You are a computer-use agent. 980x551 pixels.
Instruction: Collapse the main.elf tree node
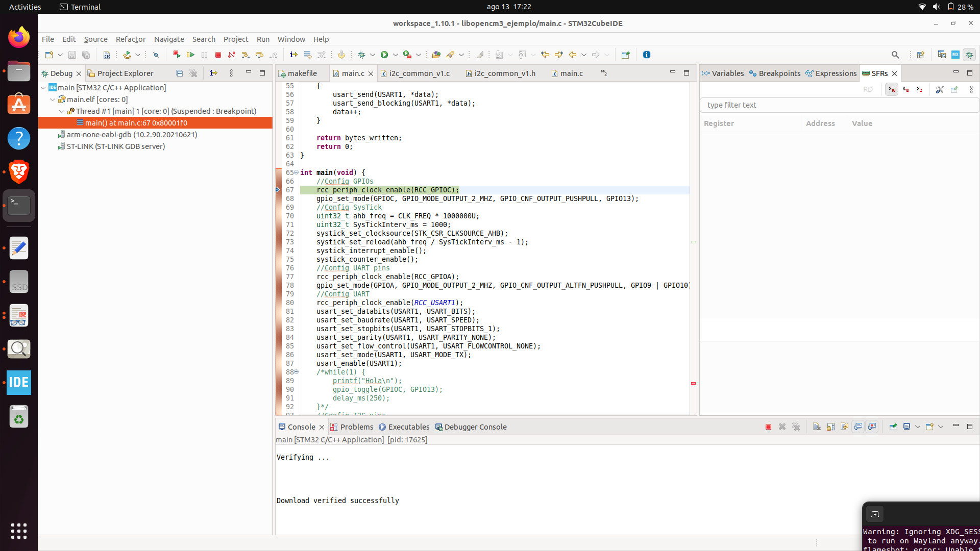click(x=53, y=99)
